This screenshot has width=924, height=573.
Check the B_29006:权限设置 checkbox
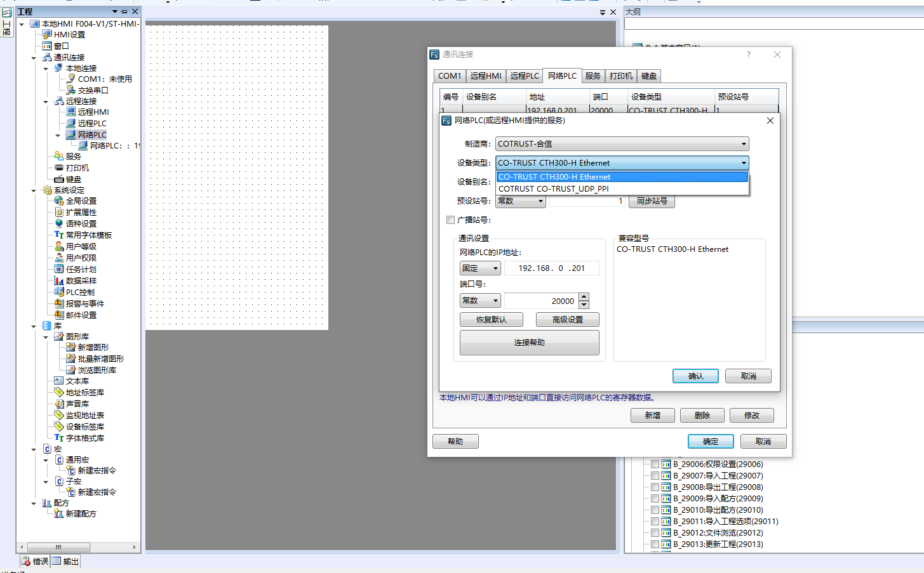(655, 464)
